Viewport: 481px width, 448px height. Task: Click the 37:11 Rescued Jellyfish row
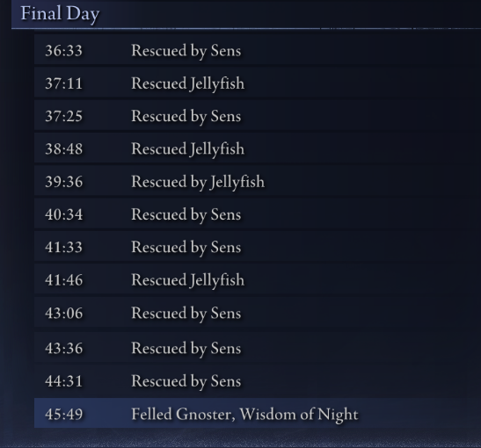pos(258,83)
